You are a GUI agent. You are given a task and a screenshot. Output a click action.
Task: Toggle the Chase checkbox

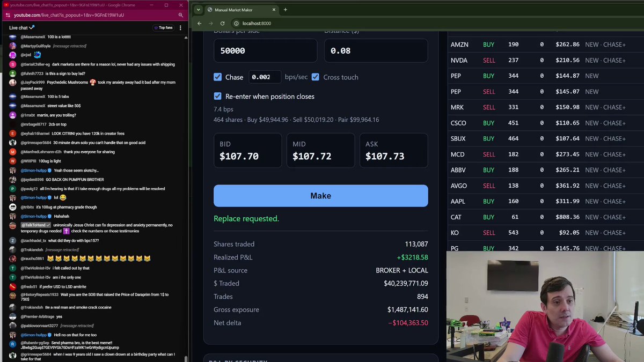point(217,77)
